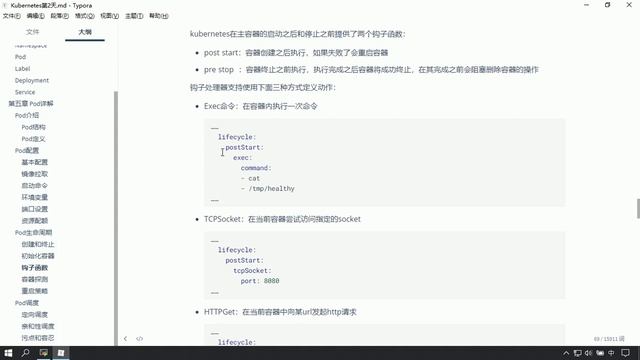Toggle source code mode icon
The image size is (640, 360).
coord(140,338)
